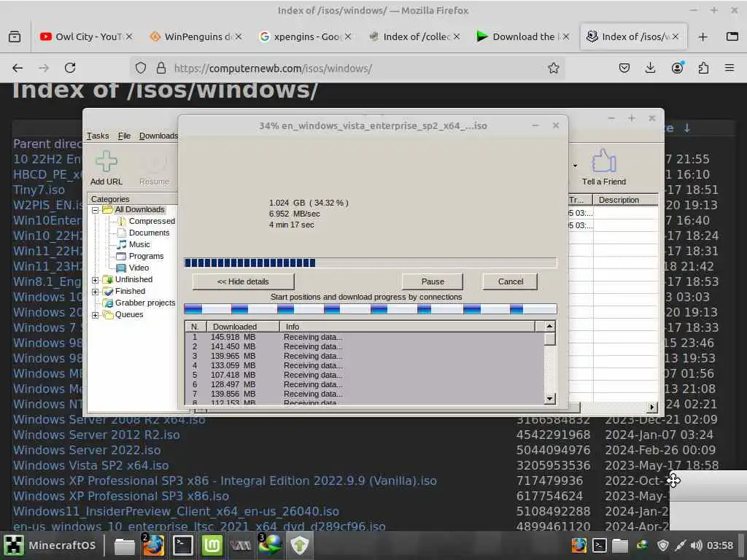Cancel the Vista ISO download
This screenshot has height=560, width=747.
(510, 281)
